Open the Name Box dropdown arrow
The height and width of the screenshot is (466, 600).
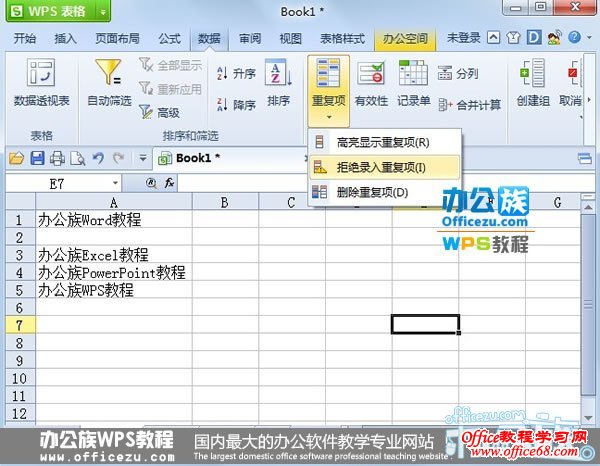point(115,183)
